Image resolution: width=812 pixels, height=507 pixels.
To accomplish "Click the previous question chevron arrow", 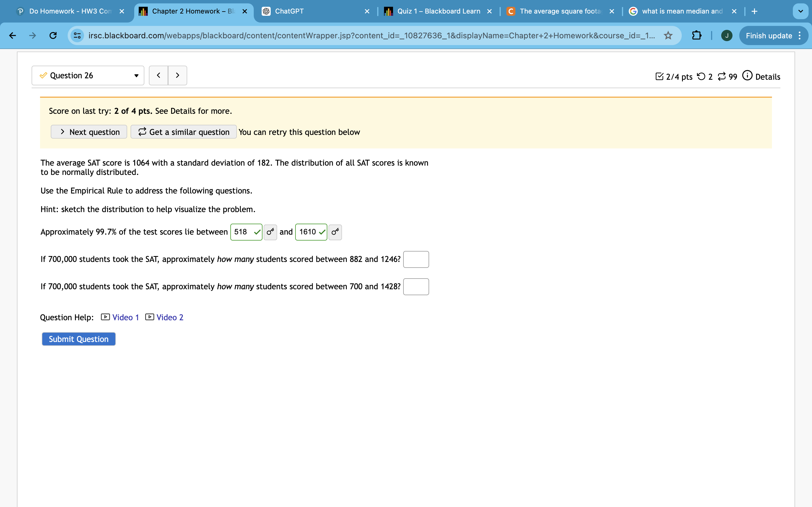I will pyautogui.click(x=158, y=75).
